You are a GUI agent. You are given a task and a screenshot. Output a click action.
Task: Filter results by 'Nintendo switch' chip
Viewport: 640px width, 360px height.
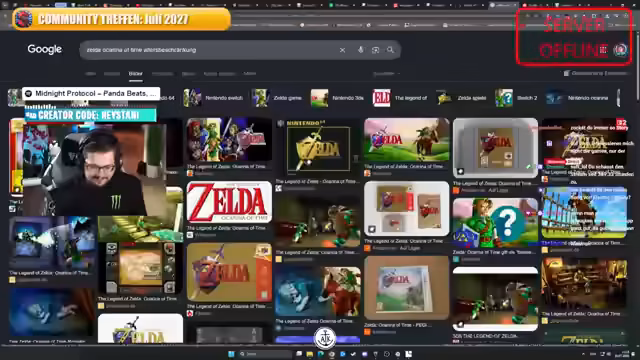tap(213, 98)
